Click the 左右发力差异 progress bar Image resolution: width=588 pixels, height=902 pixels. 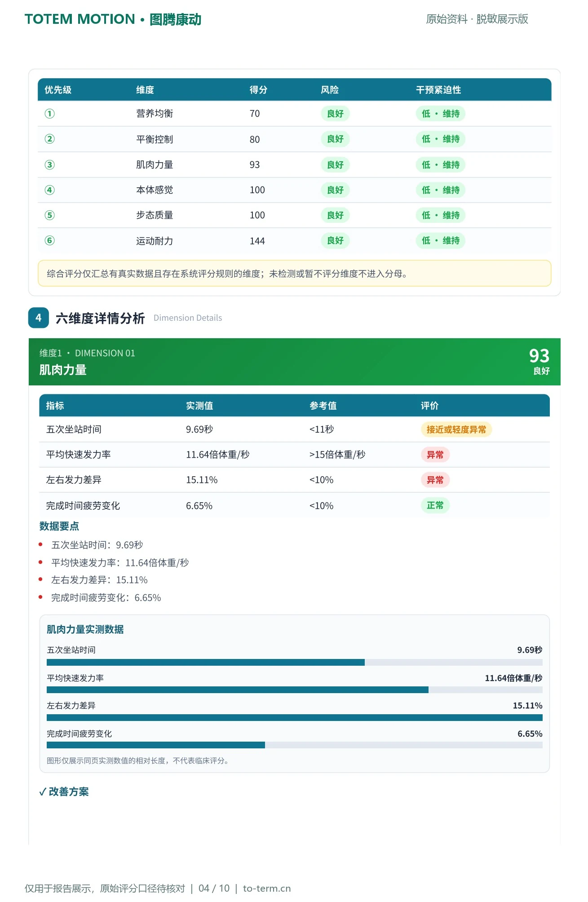pos(295,718)
